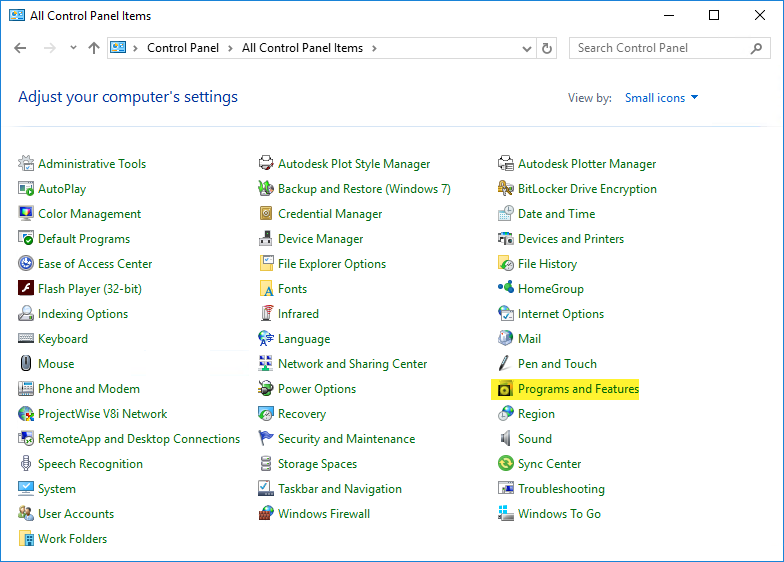784x562 pixels.
Task: Expand the address bar history dropdown
Action: click(x=527, y=48)
